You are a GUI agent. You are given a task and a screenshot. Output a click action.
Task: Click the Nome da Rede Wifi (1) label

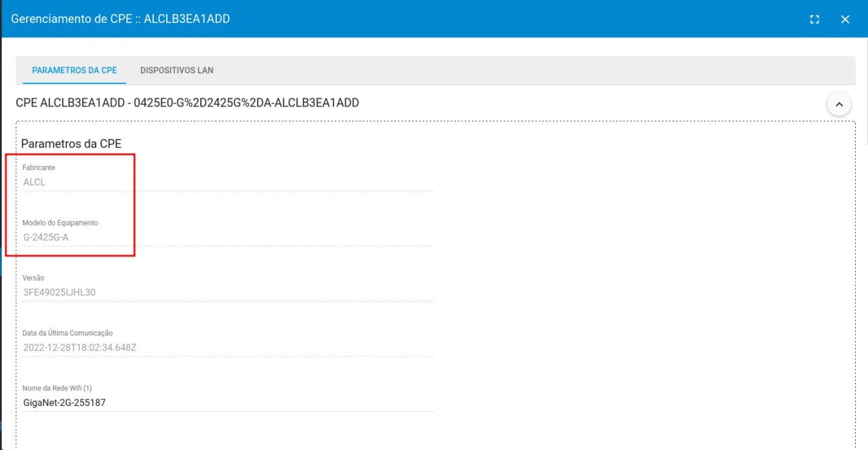point(57,388)
